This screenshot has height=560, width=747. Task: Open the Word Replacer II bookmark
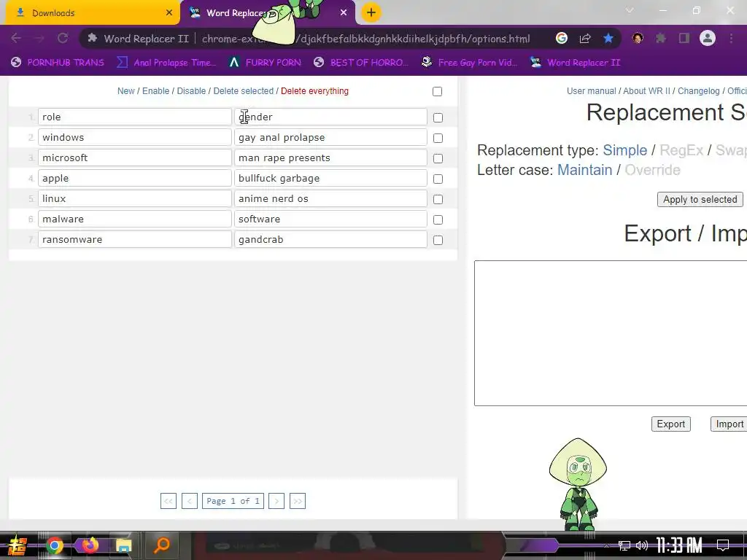pos(575,63)
